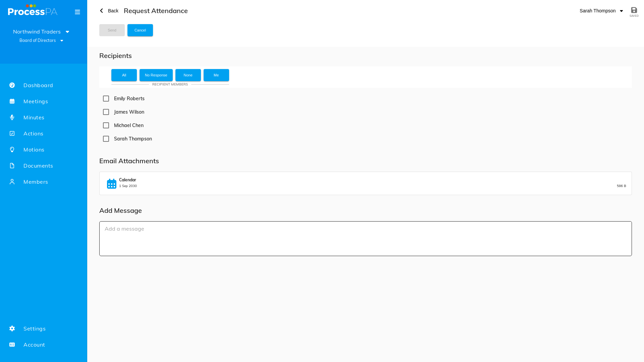This screenshot has height=362, width=644.
Task: Open Dashboard from the sidebar
Action: coord(44,85)
